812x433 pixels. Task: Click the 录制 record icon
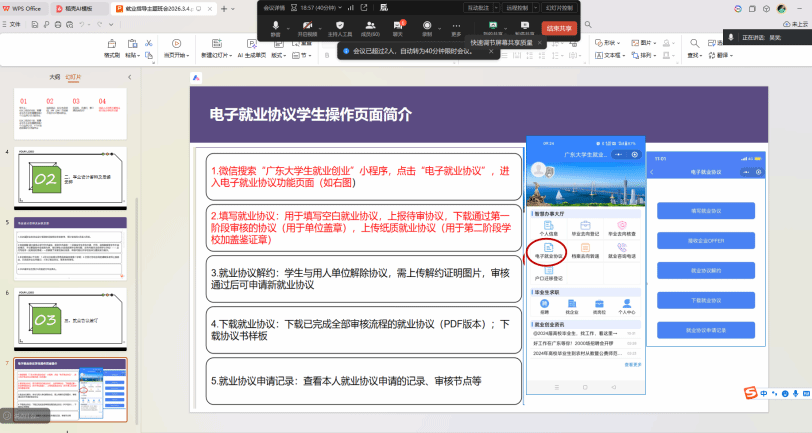click(427, 25)
